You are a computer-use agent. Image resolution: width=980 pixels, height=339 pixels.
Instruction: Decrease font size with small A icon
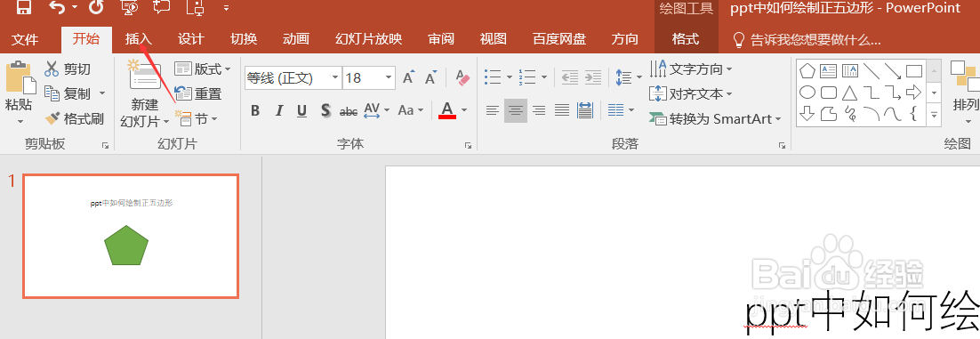click(x=430, y=78)
